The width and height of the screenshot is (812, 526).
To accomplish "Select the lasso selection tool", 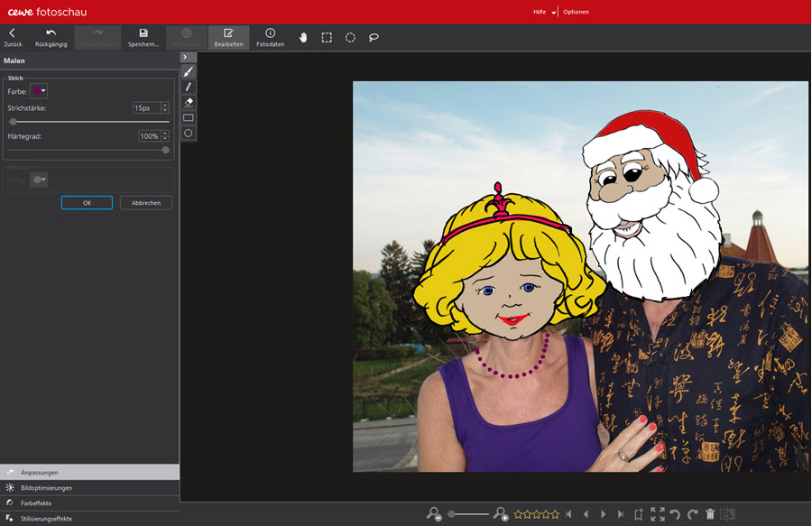I will (x=374, y=37).
